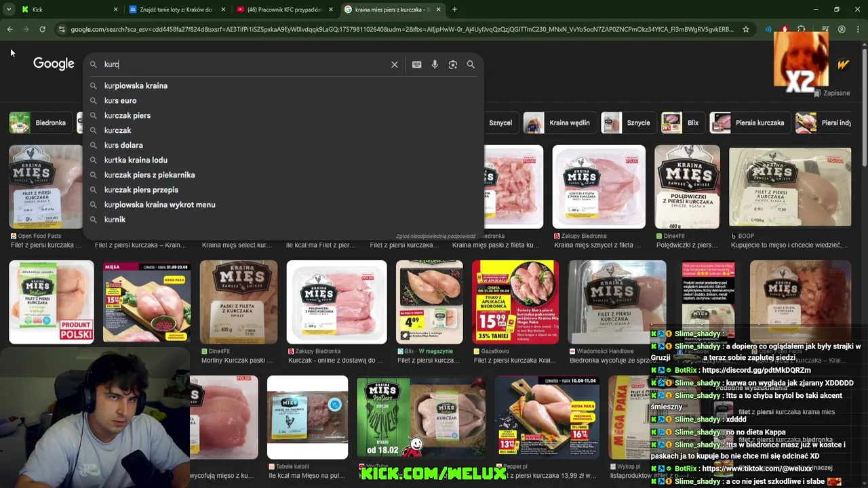Close the KFC YouTube tab
Image resolution: width=868 pixels, height=488 pixels.
[331, 9]
